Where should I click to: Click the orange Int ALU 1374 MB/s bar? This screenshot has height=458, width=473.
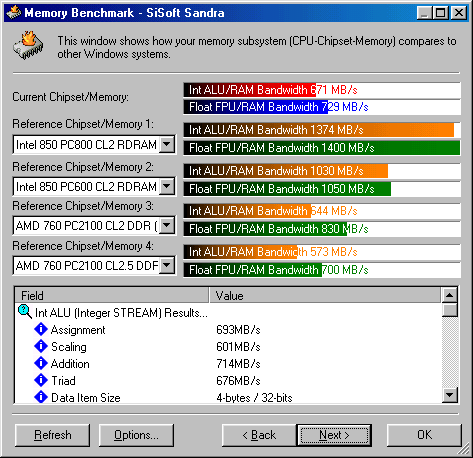pos(322,130)
